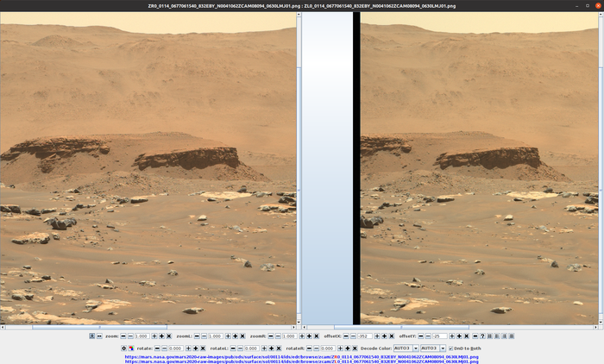The width and height of the screenshot is (604, 364).
Task: Click the large plus button for zoom
Action: coord(162,336)
